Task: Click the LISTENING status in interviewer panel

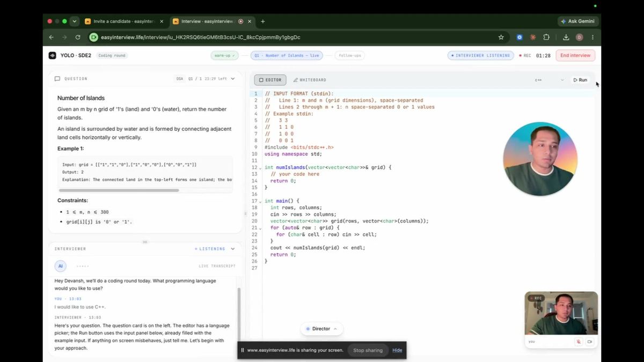Action: [210, 249]
